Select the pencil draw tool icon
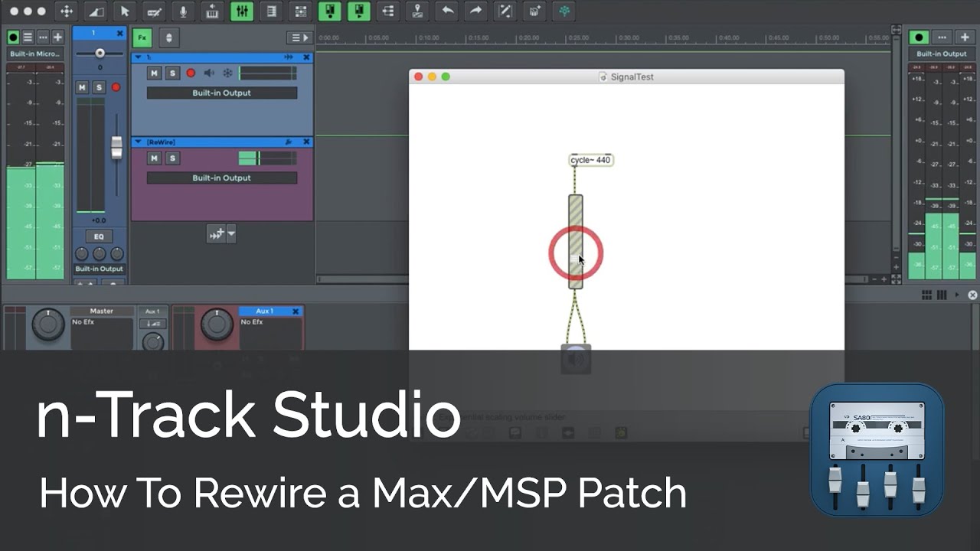The image size is (980, 551). tap(153, 11)
